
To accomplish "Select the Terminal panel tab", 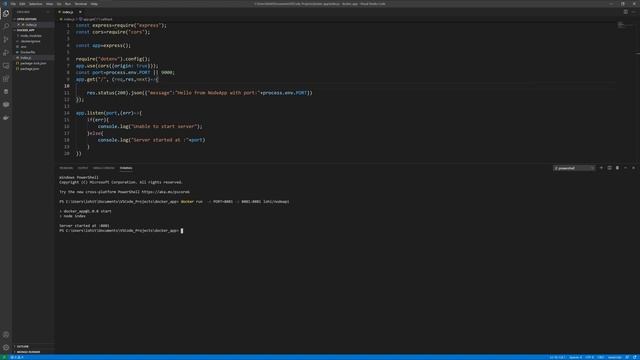I will [x=126, y=168].
